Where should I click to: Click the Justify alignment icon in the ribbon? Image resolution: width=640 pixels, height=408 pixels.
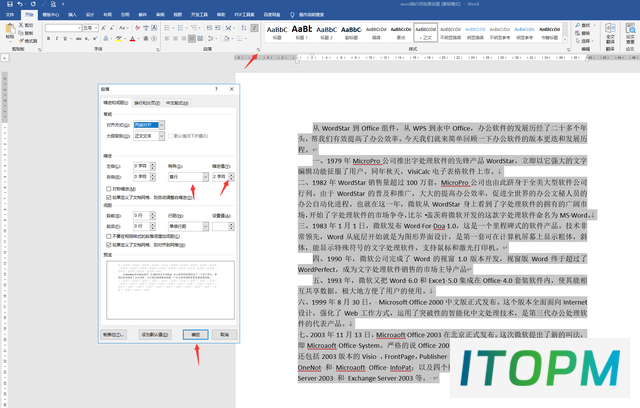pos(191,39)
